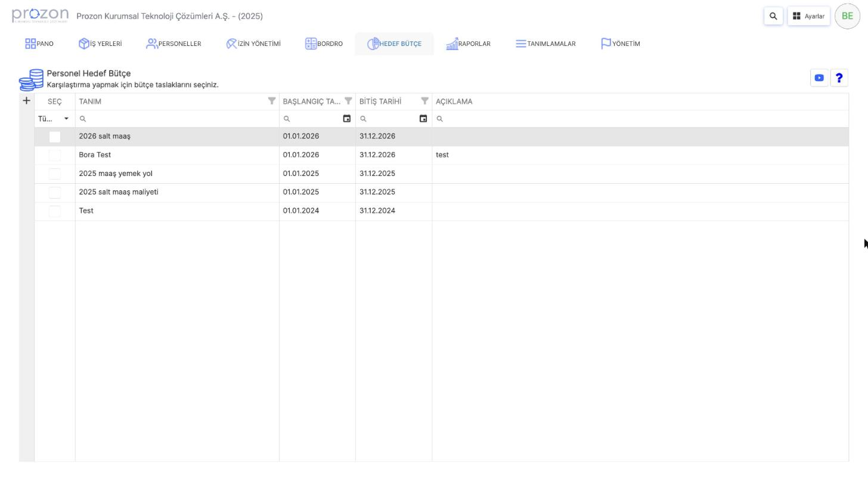Play the help video icon

[819, 78]
